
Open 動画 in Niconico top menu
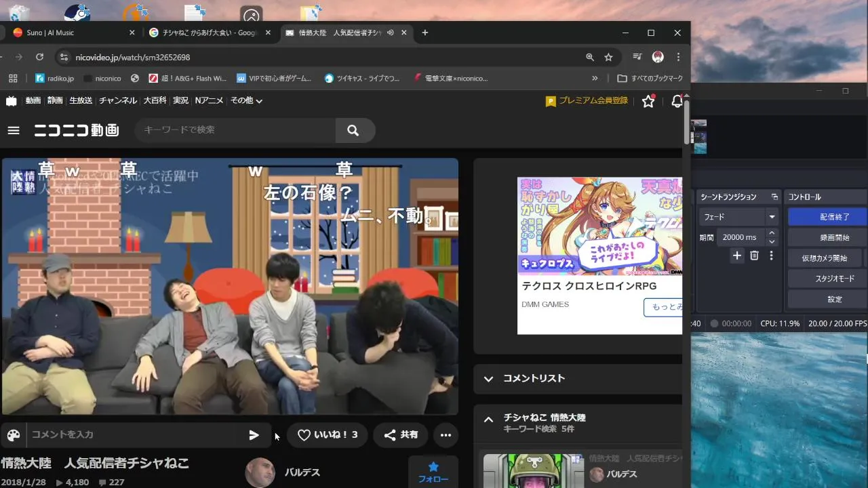[x=33, y=100]
